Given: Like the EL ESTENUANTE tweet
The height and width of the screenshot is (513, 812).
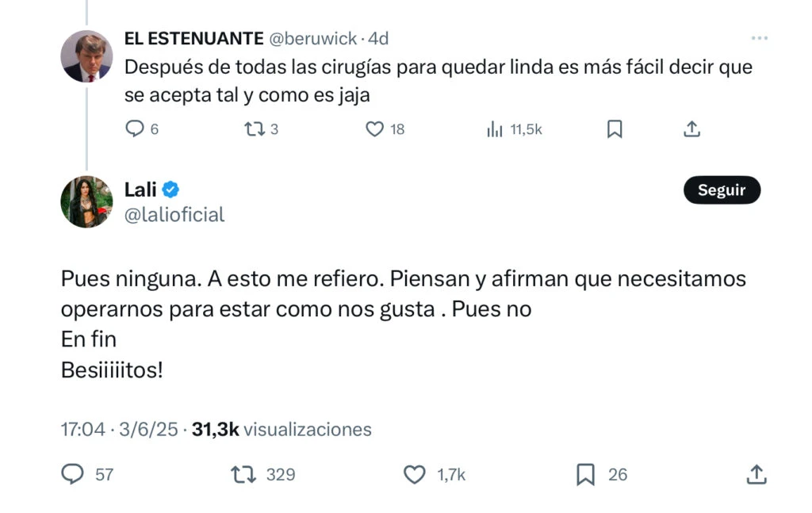Looking at the screenshot, I should tap(374, 128).
